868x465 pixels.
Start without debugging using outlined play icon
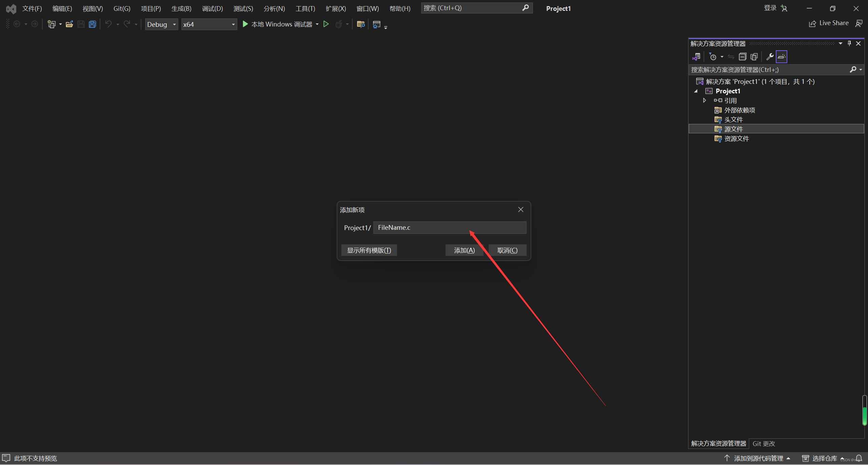(x=326, y=24)
